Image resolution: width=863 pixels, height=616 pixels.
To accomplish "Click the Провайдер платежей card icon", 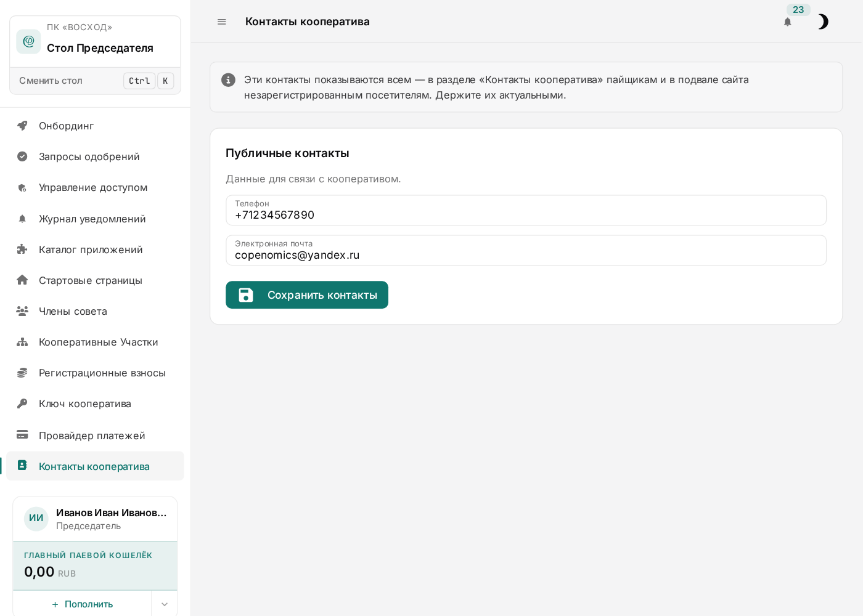I will tap(22, 434).
